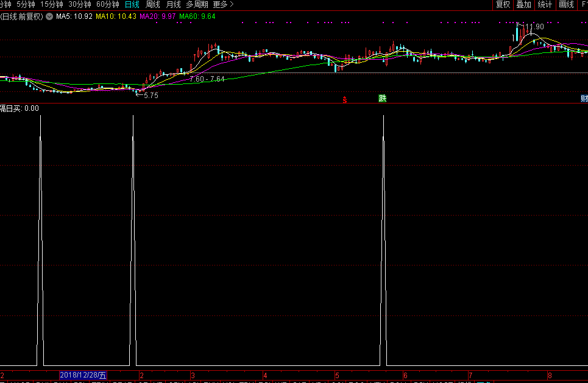
Task: Select the 60分钟 period tab
Action: [x=108, y=4]
